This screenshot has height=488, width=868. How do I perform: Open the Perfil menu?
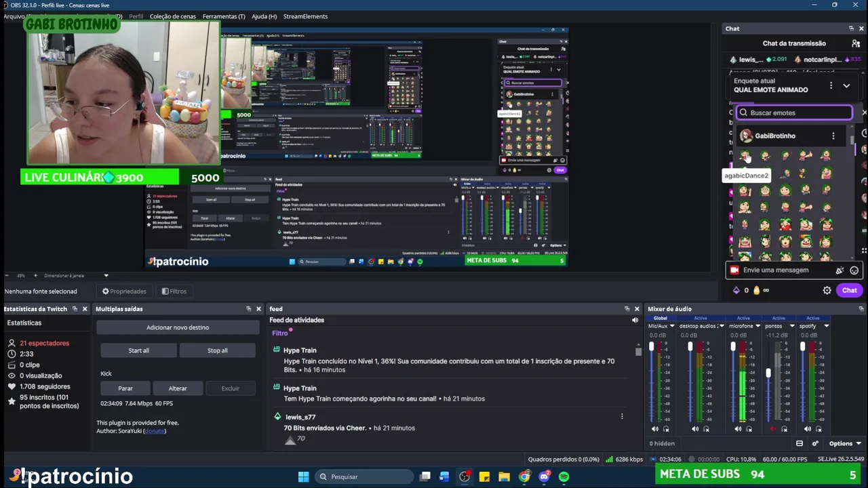[x=136, y=16]
